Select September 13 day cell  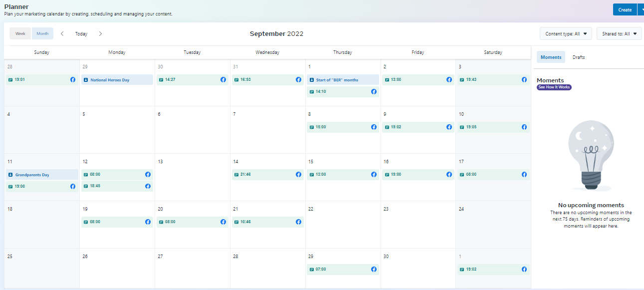tap(193, 177)
